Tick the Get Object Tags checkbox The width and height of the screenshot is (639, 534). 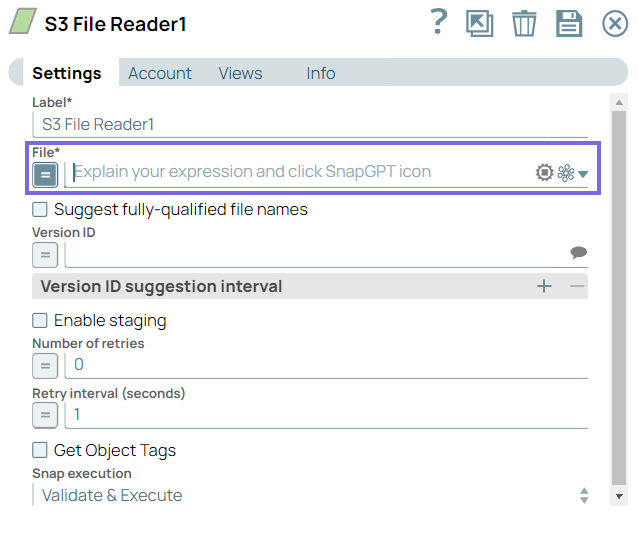(40, 451)
